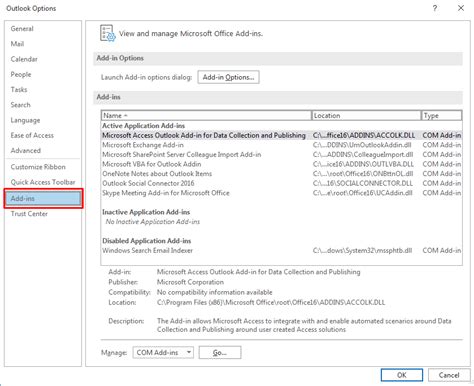The image size is (474, 386).
Task: Open the People settings category
Action: coord(21,74)
